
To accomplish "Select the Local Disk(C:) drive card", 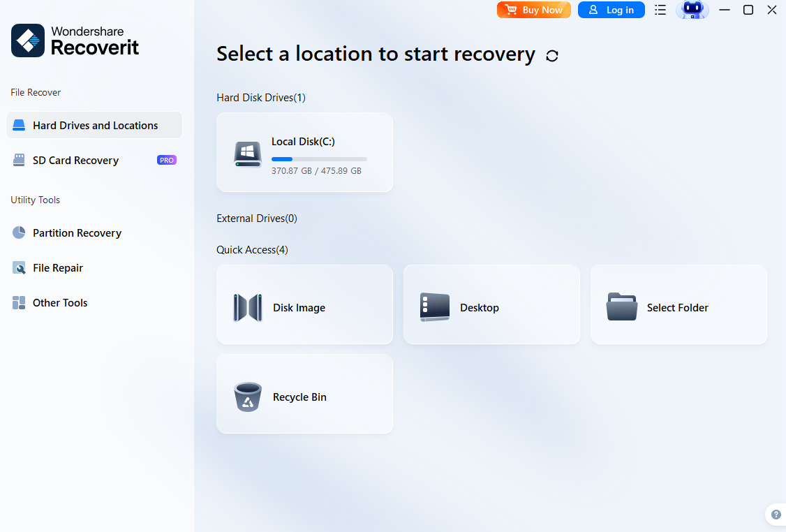I will pyautogui.click(x=305, y=152).
